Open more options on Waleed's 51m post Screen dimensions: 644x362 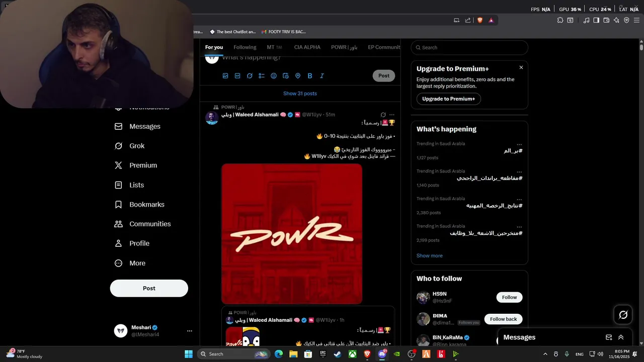[392, 115]
